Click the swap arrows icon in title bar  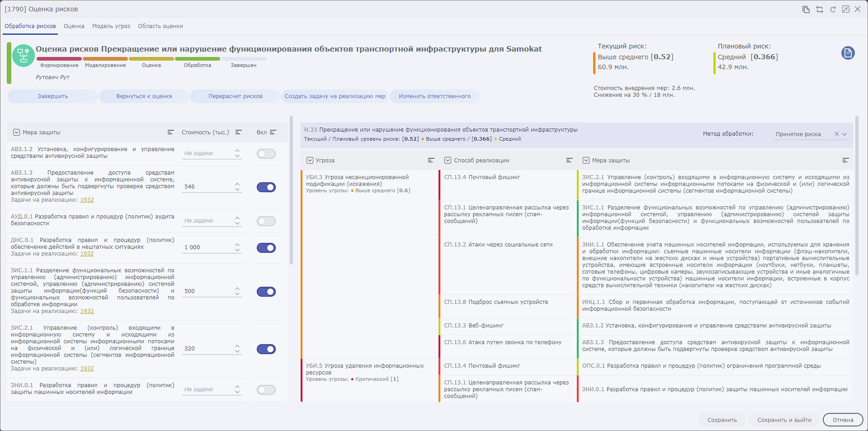[x=819, y=9]
